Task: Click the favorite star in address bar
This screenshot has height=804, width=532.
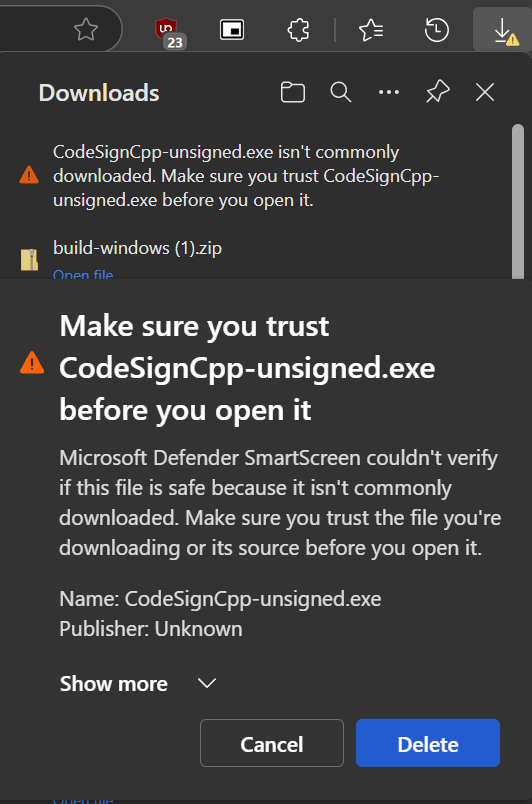Action: click(x=86, y=29)
